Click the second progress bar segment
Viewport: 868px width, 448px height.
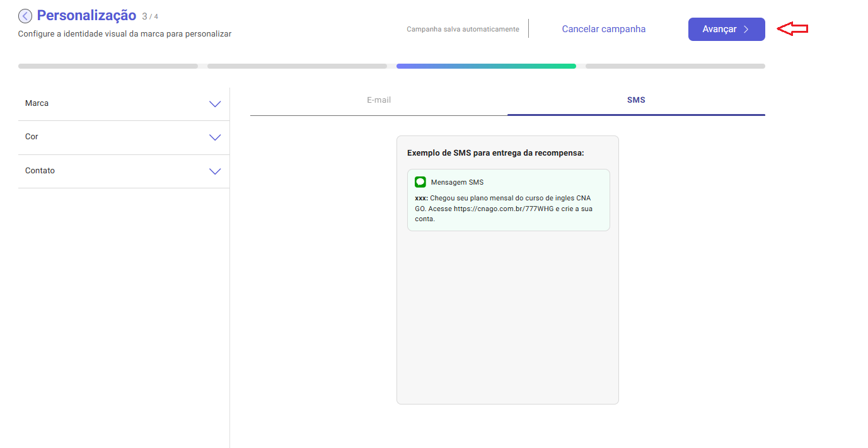click(x=297, y=66)
